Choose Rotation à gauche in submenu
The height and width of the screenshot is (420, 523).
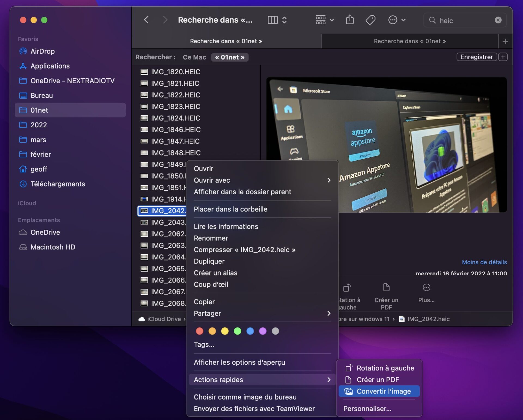pyautogui.click(x=379, y=368)
